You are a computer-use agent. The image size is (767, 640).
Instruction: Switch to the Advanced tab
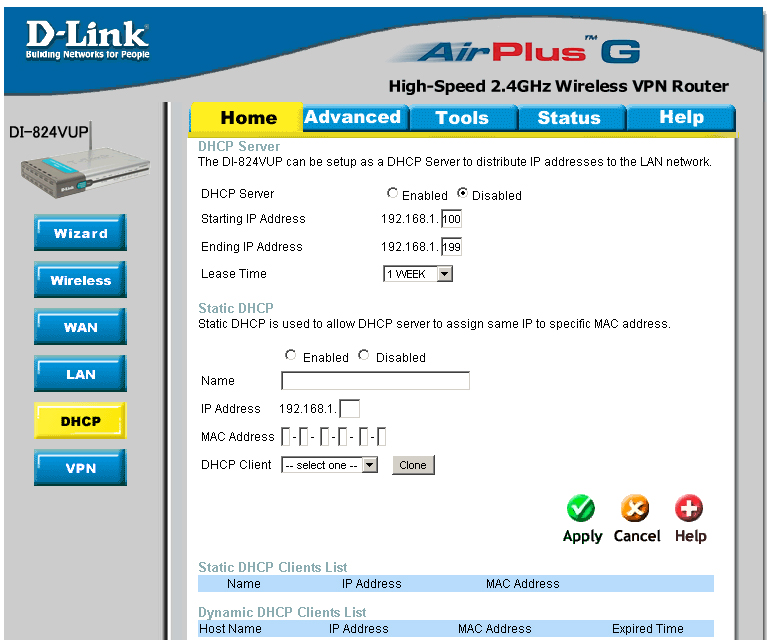352,117
